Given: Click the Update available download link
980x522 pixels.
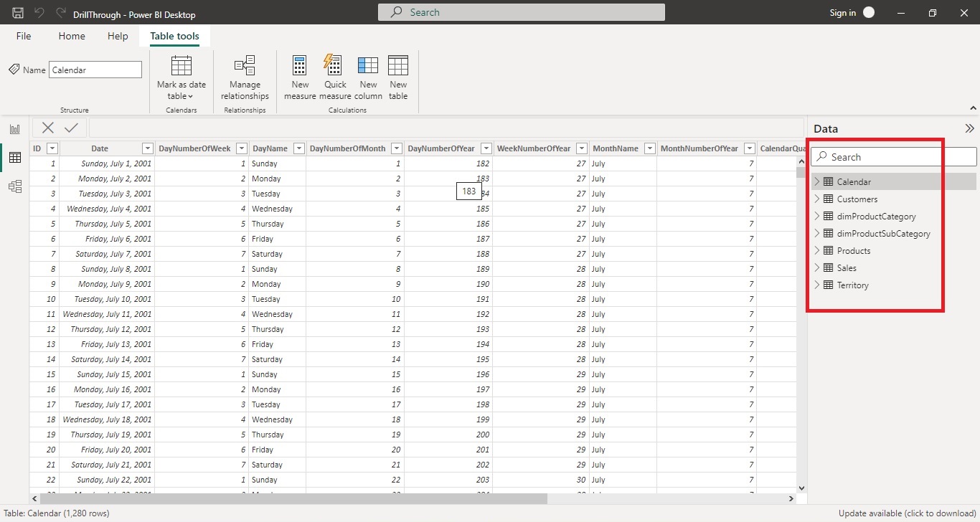Looking at the screenshot, I should [x=907, y=513].
